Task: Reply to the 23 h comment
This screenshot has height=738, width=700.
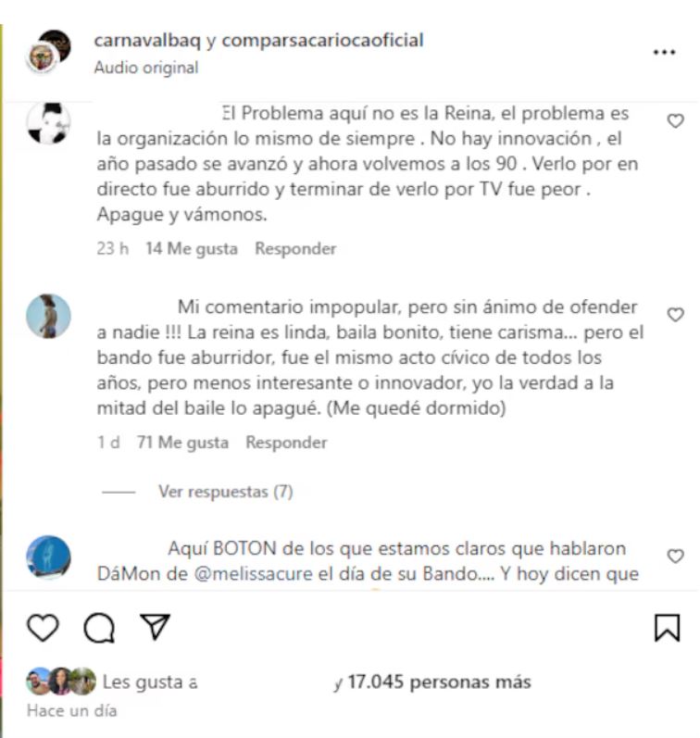Action: [295, 248]
